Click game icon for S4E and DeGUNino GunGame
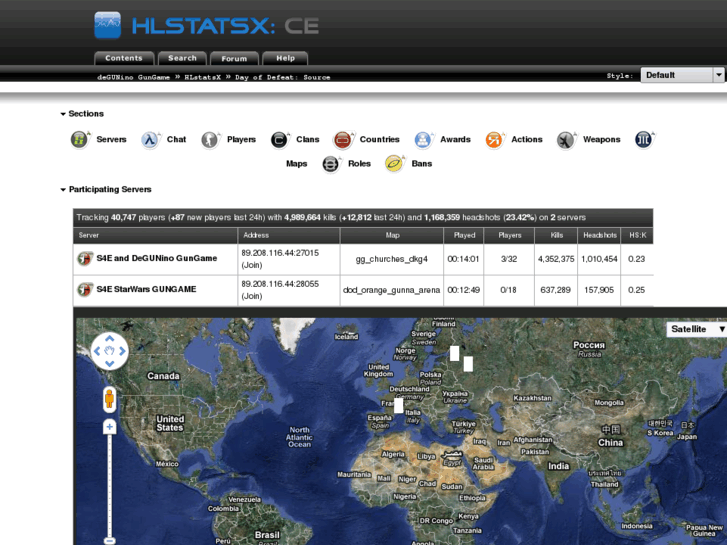The height and width of the screenshot is (545, 727). [85, 258]
